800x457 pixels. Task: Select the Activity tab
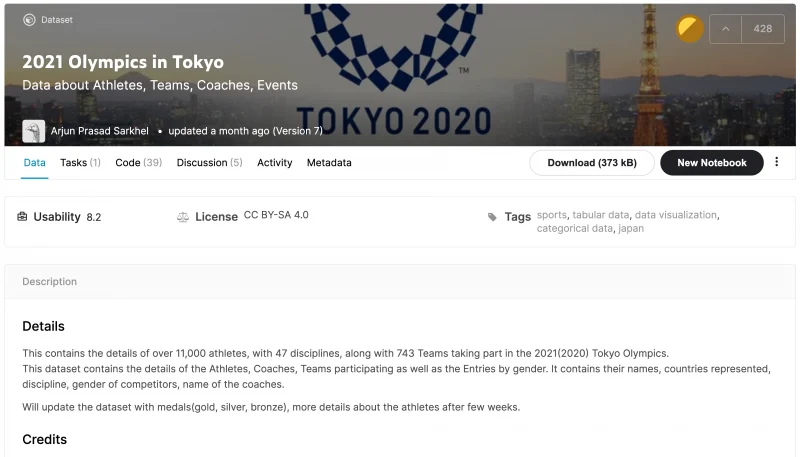[274, 162]
